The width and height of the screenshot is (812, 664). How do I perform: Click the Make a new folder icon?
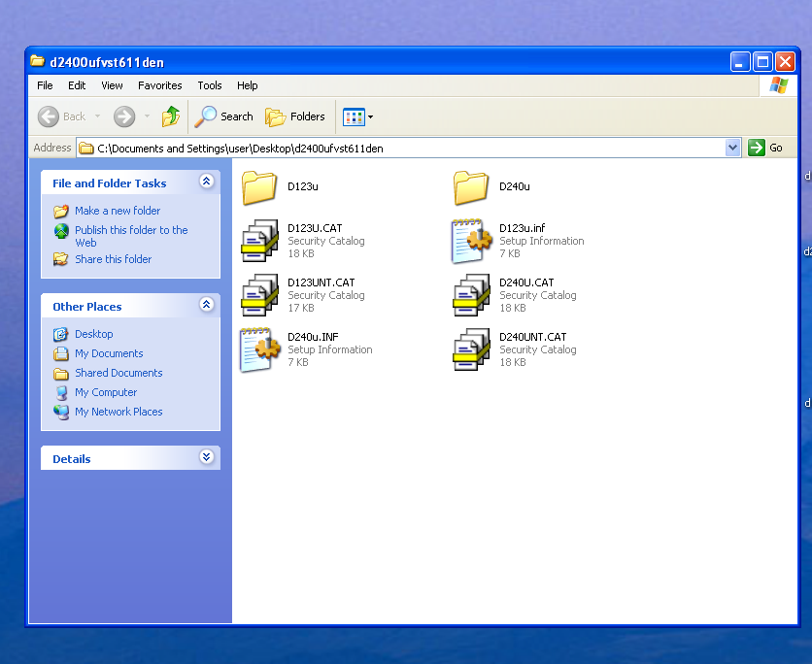pos(60,211)
